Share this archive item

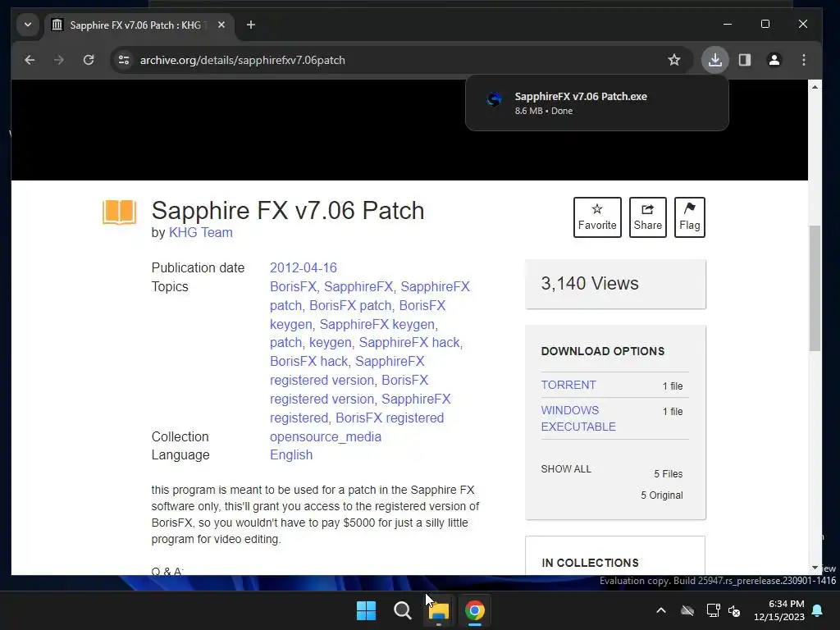[648, 217]
